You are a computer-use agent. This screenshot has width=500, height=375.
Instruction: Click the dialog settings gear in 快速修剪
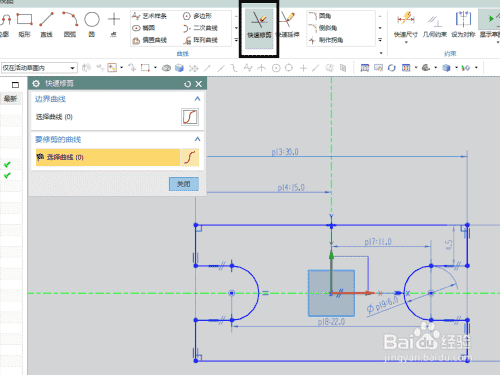pyautogui.click(x=36, y=84)
